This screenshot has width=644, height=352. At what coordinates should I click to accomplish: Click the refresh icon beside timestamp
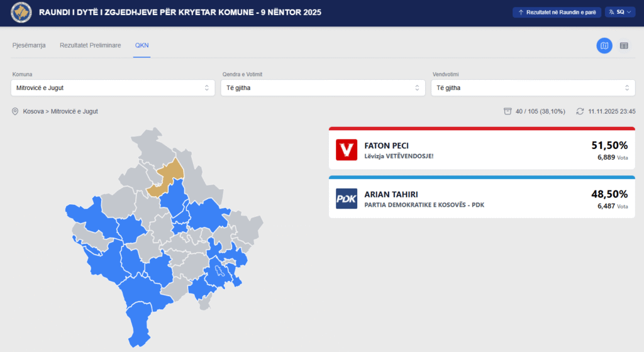click(x=580, y=111)
